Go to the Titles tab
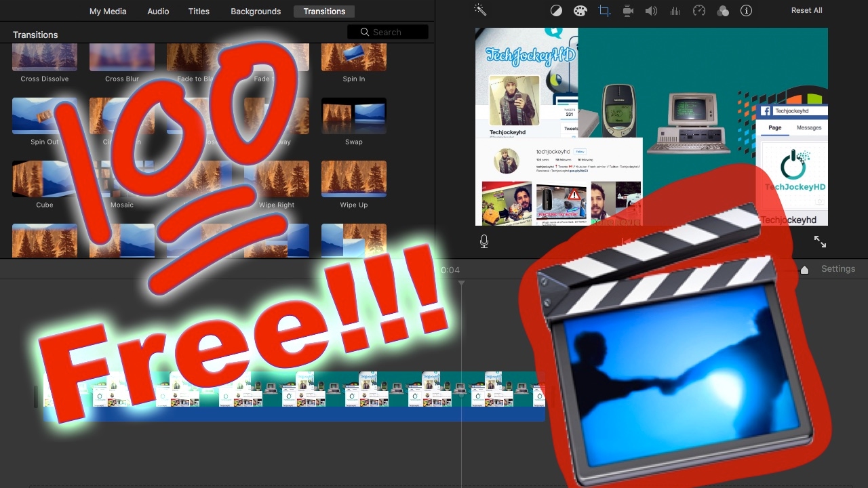This screenshot has height=488, width=868. [x=199, y=12]
